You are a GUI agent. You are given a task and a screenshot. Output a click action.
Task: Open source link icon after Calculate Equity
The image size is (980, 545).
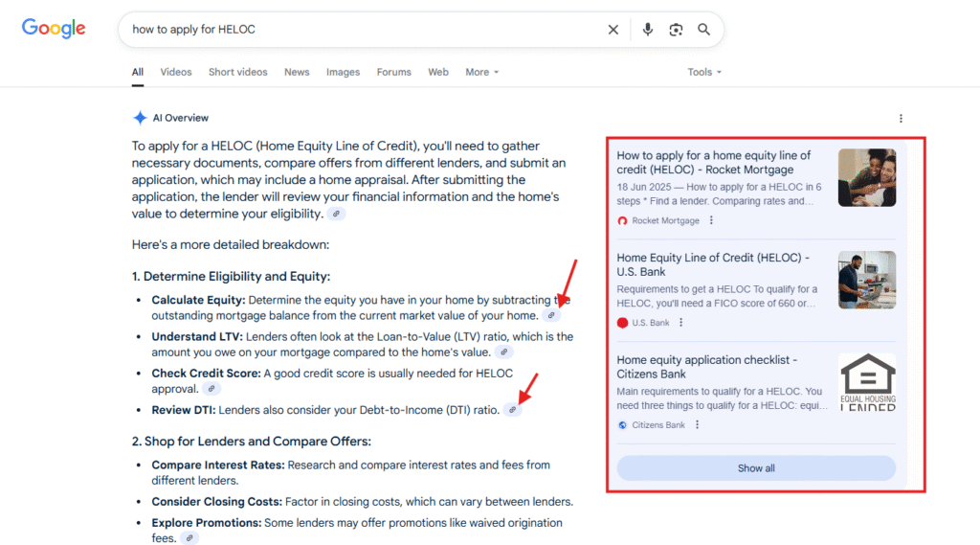(x=551, y=315)
